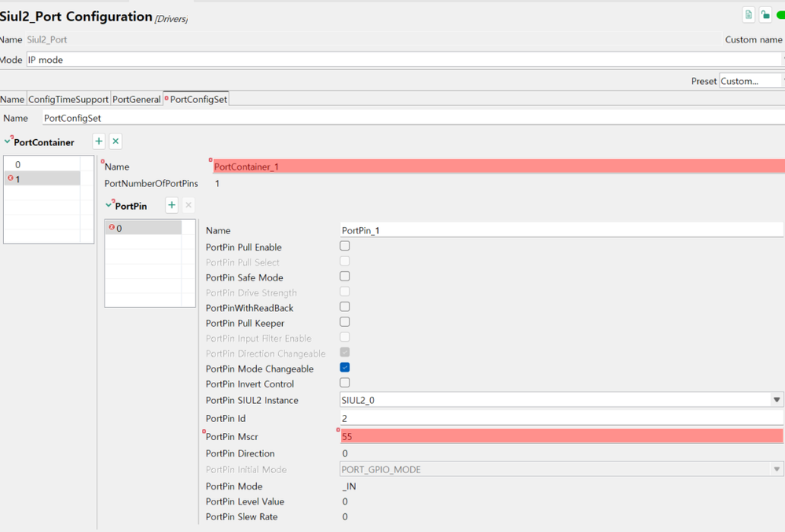Toggle PortPin Pull Keeper checkbox
Screen dimensions: 785x532
pyautogui.click(x=344, y=322)
